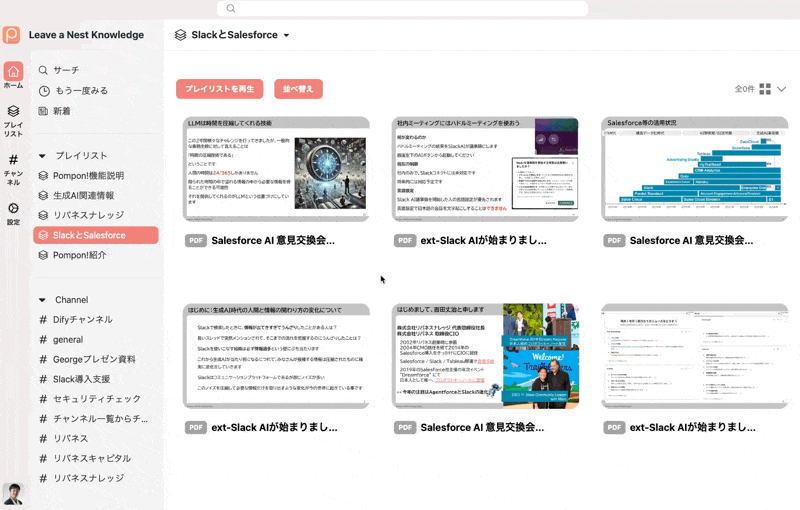Click the Home icon in left rail
The height and width of the screenshot is (510, 800).
pos(13,73)
